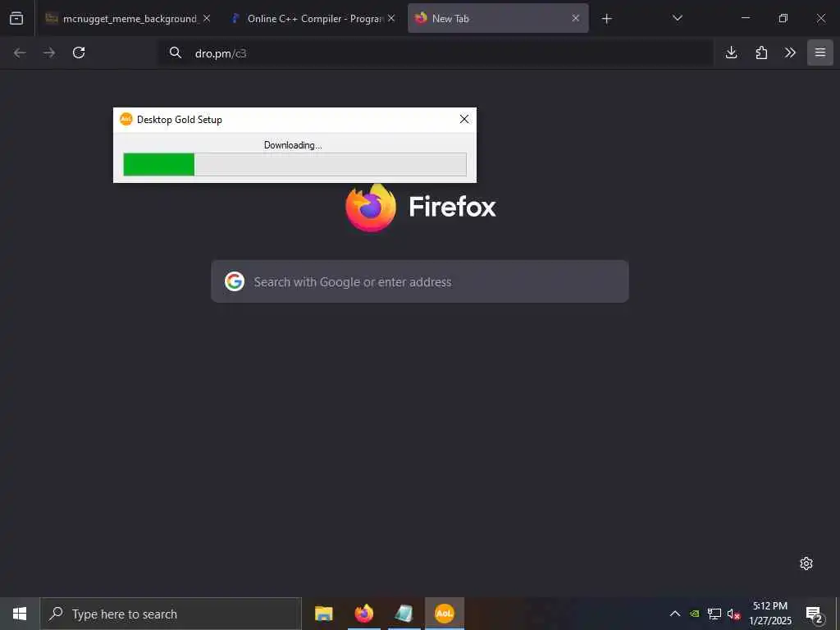Go back one page arrow

(x=20, y=52)
